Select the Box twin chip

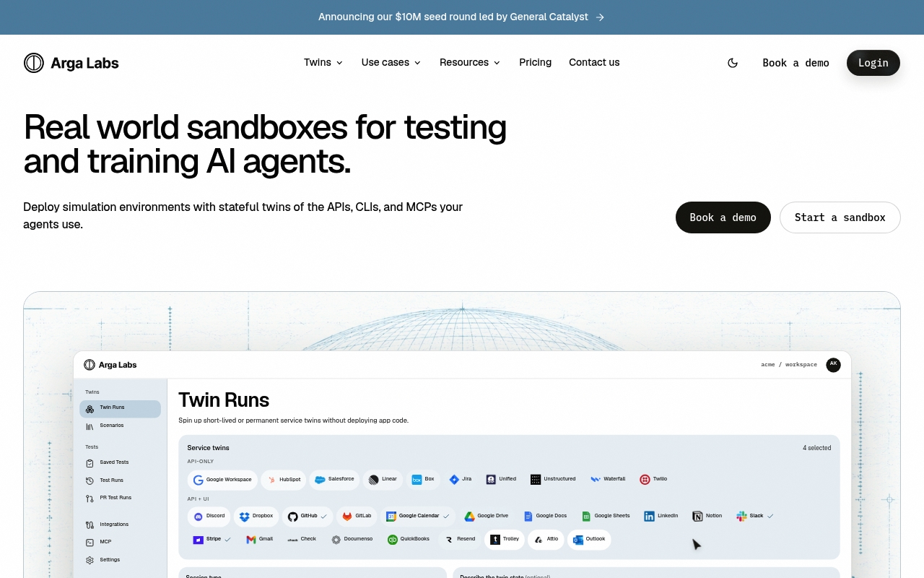point(423,480)
